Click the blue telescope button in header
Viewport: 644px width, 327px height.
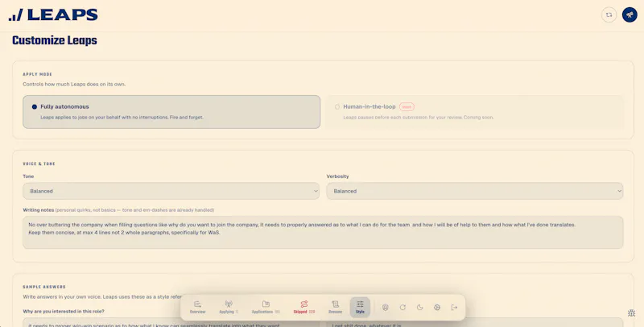point(630,14)
